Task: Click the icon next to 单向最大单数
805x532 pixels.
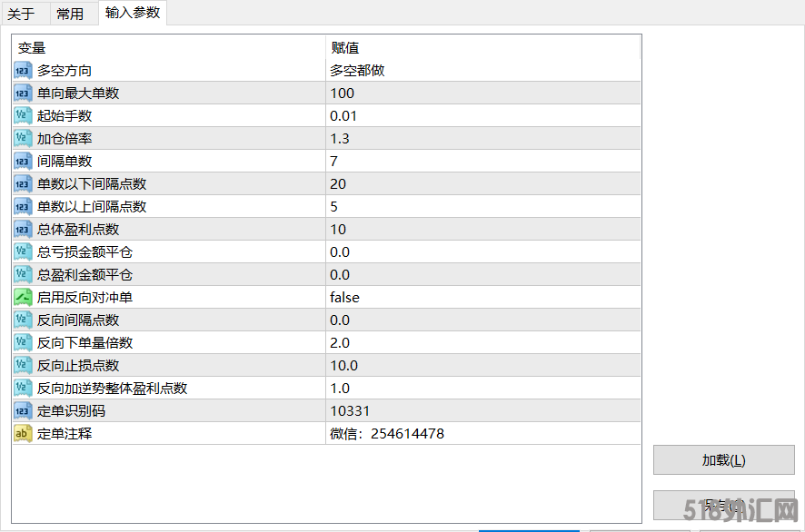Action: (x=24, y=94)
